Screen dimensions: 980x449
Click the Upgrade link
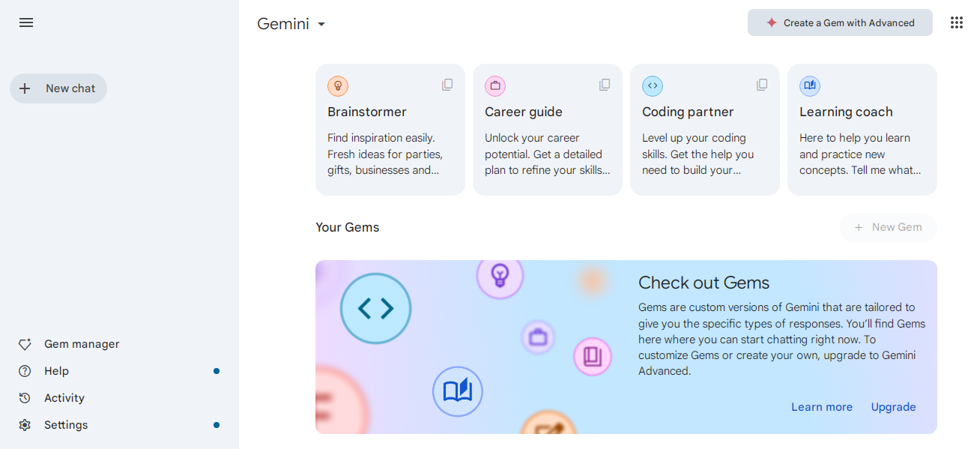[x=893, y=407]
